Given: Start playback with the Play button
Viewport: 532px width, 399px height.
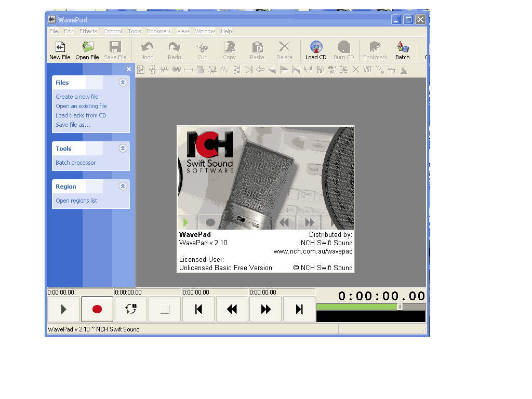Looking at the screenshot, I should (x=63, y=309).
